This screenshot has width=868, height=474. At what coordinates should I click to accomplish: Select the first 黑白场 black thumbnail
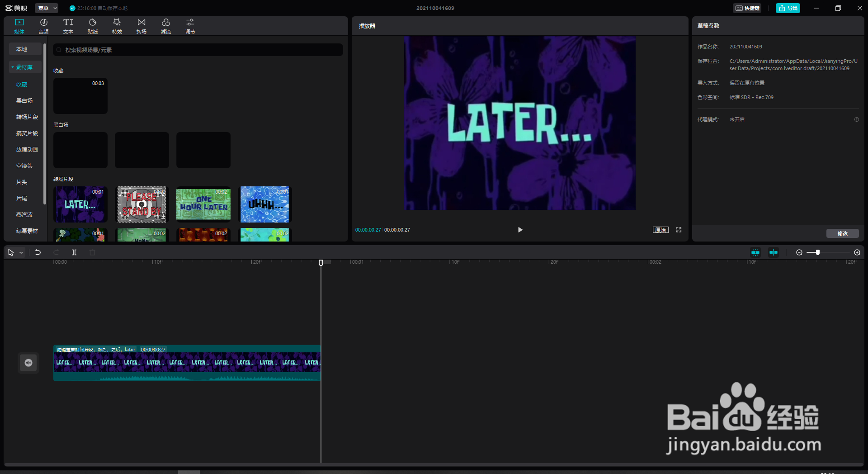[x=80, y=150]
